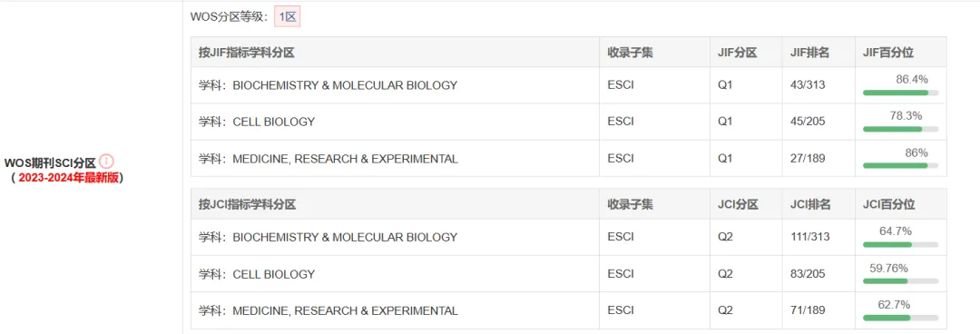980x334 pixels.
Task: Click the 64.7% JCI percentile progress bar
Action: point(901,244)
